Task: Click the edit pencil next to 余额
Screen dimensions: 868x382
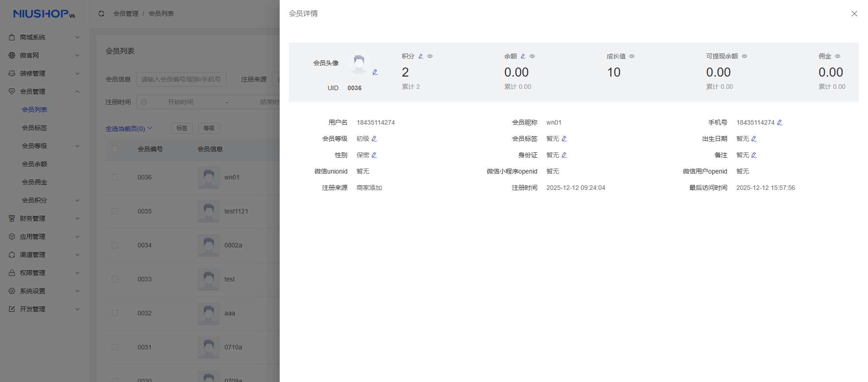Action: click(523, 56)
